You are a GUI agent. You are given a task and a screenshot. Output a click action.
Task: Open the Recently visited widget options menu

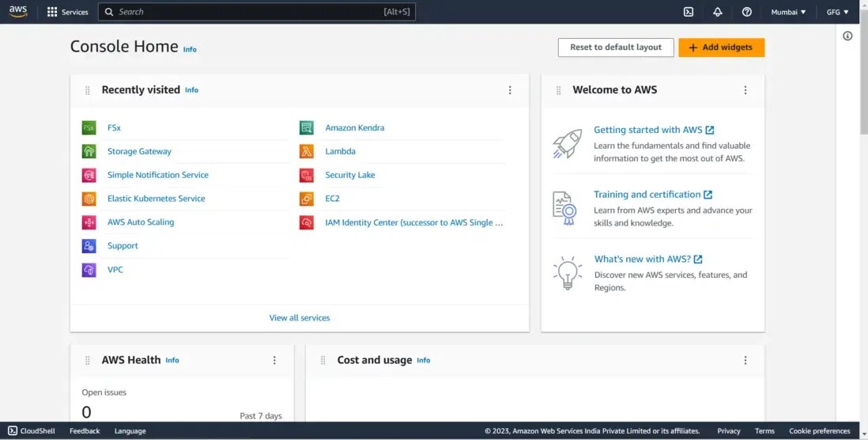(510, 90)
